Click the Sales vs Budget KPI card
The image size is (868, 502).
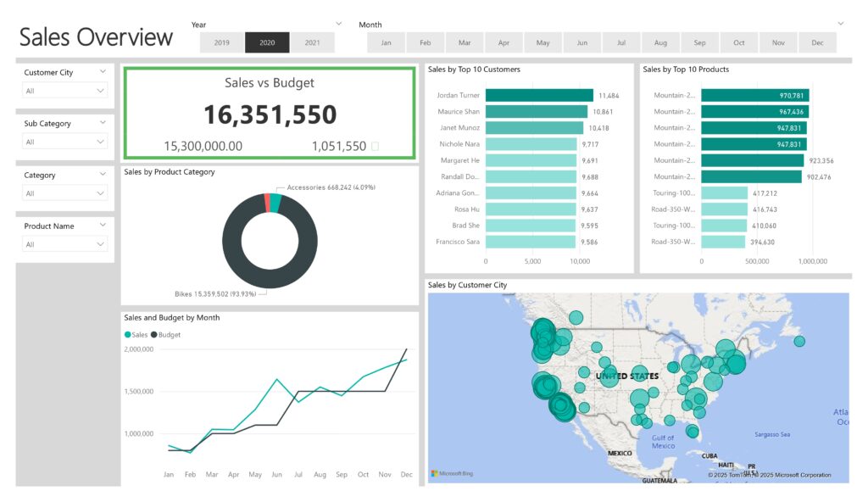point(270,113)
